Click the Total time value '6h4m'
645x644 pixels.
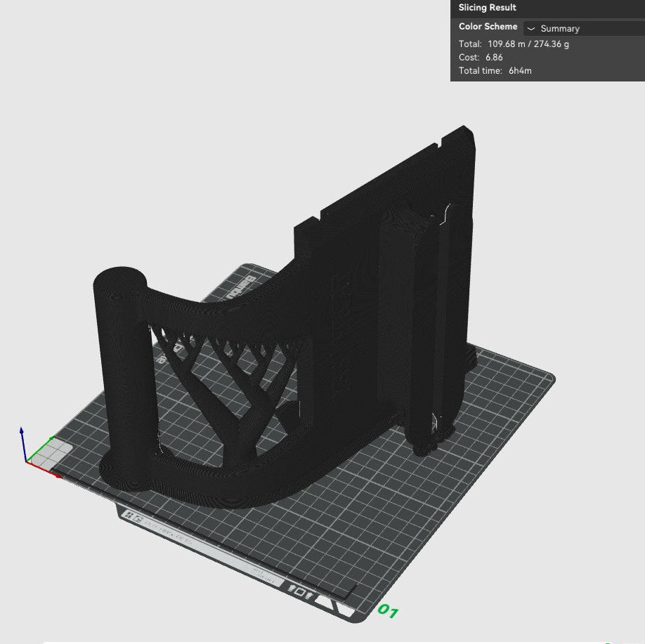(520, 71)
